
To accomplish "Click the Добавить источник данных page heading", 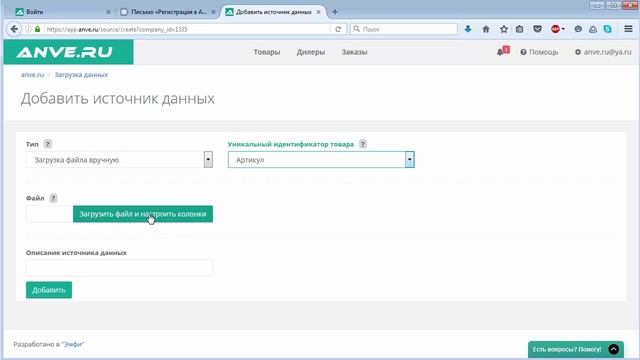I will (x=118, y=98).
